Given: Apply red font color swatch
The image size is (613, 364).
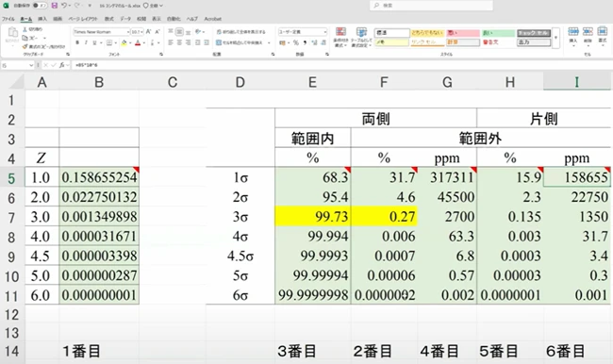Looking at the screenshot, I should point(138,42).
